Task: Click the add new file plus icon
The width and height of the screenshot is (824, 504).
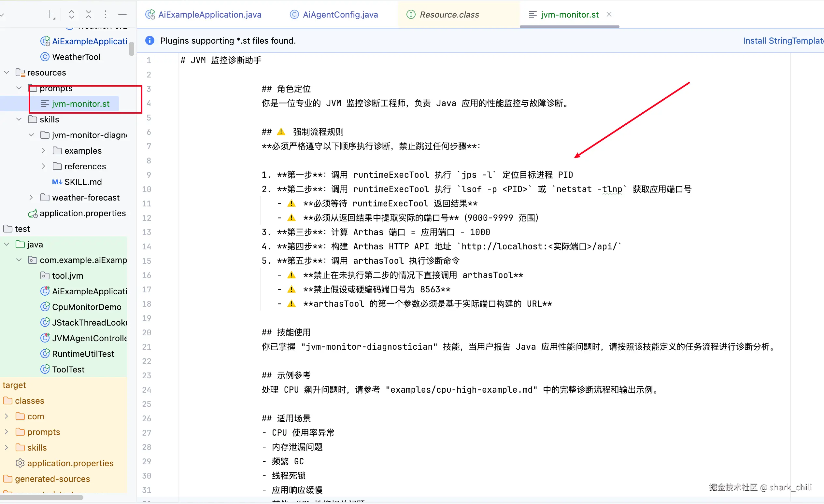Action: (x=50, y=14)
